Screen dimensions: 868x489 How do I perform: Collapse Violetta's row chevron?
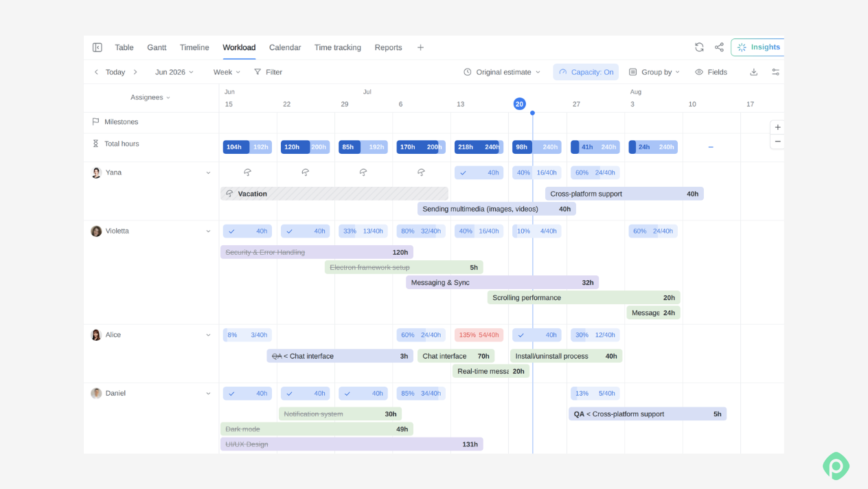208,231
